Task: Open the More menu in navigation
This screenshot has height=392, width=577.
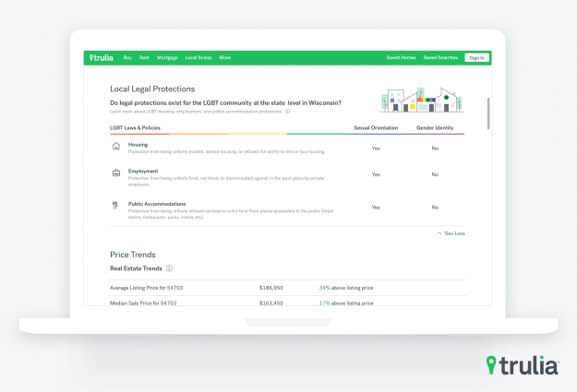Action: (x=225, y=57)
